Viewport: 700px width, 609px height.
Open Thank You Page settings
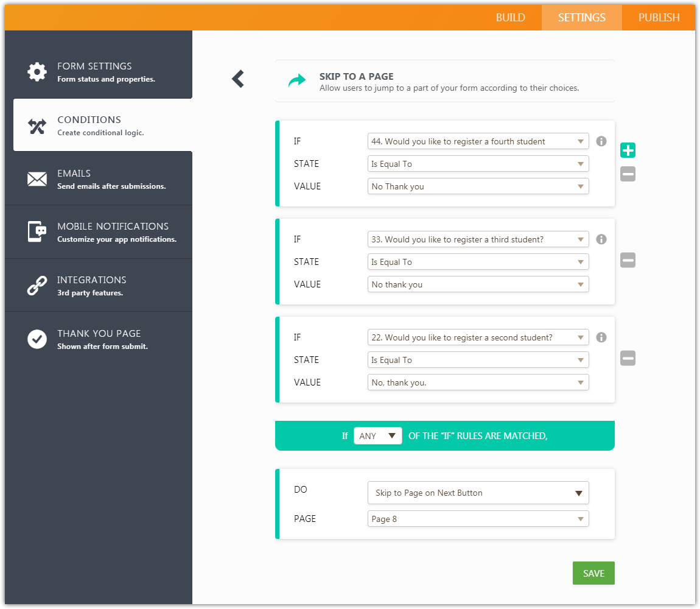click(x=99, y=339)
